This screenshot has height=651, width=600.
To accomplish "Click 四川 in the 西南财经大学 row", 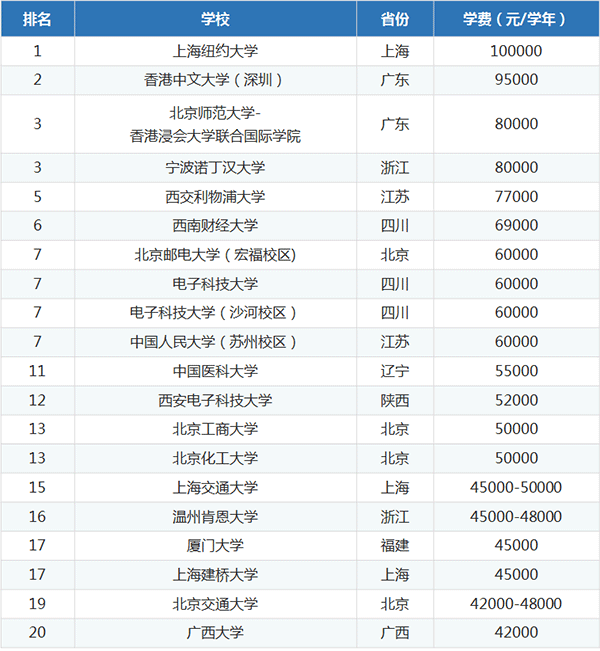I will pyautogui.click(x=395, y=225).
